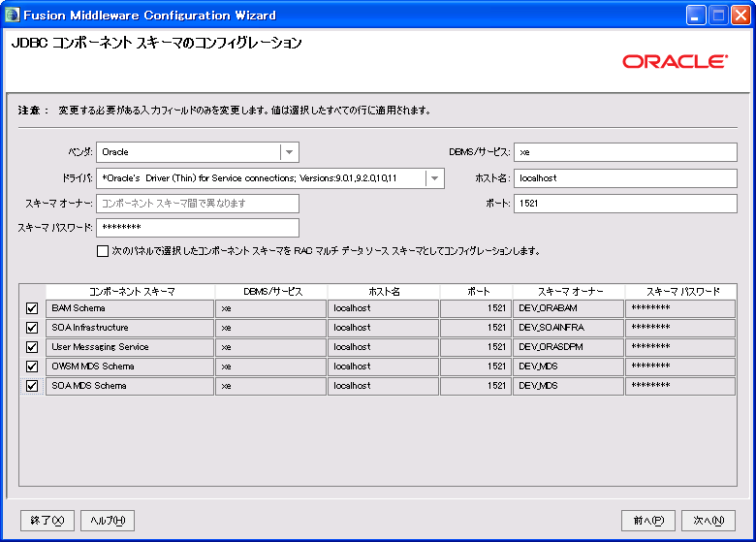Image resolution: width=756 pixels, height=542 pixels.
Task: Minimize the Configuration Wizard window
Action: (x=696, y=16)
